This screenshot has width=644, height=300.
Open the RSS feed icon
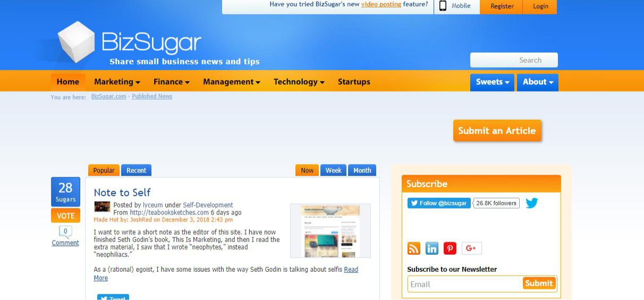414,248
